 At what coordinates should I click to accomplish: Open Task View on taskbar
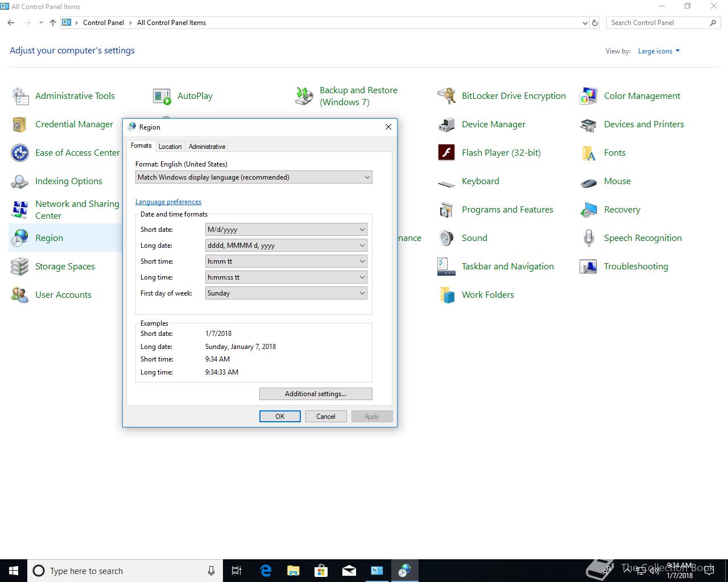point(237,571)
